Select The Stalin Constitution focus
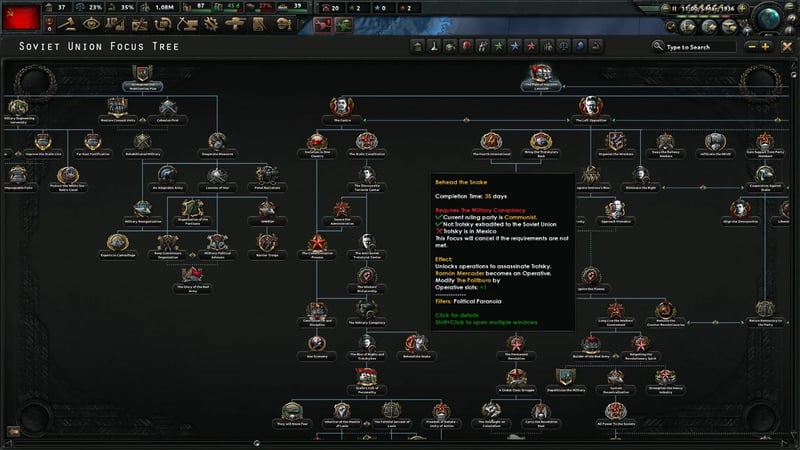Viewport: 800px width, 450px height. 367,144
